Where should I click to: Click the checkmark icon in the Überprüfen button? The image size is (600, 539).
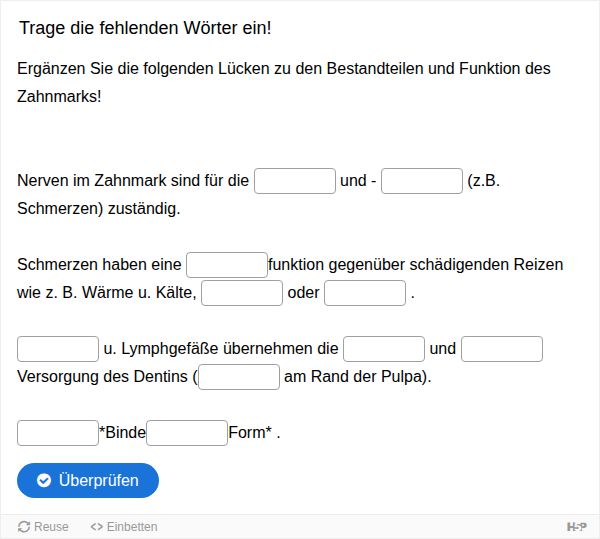[44, 480]
